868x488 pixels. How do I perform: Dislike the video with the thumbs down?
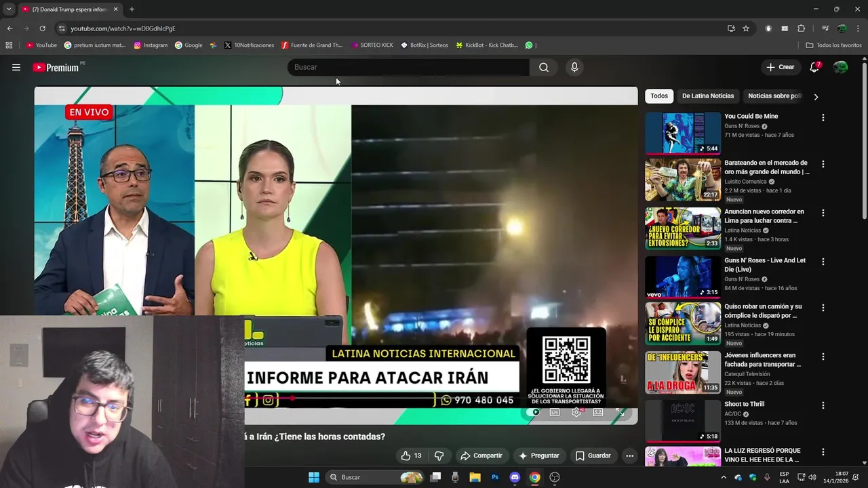(x=439, y=455)
